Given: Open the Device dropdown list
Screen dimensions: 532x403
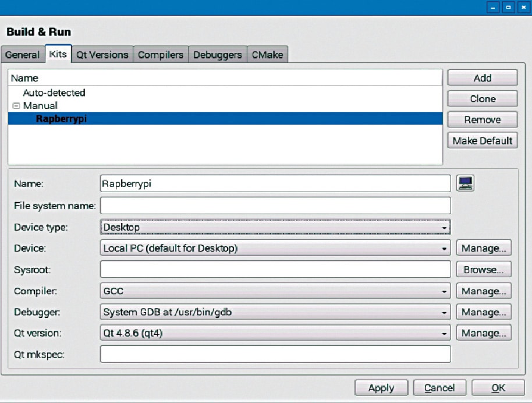Looking at the screenshot, I should (275, 248).
